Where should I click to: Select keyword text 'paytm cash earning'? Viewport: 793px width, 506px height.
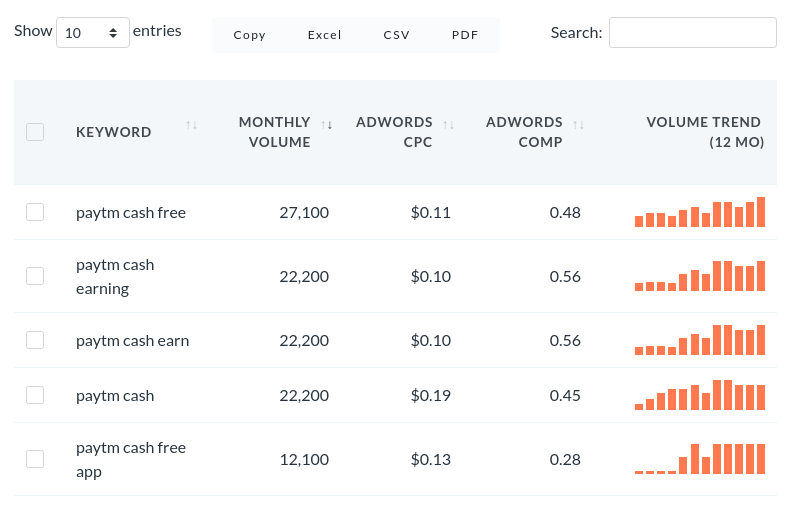pyautogui.click(x=115, y=277)
